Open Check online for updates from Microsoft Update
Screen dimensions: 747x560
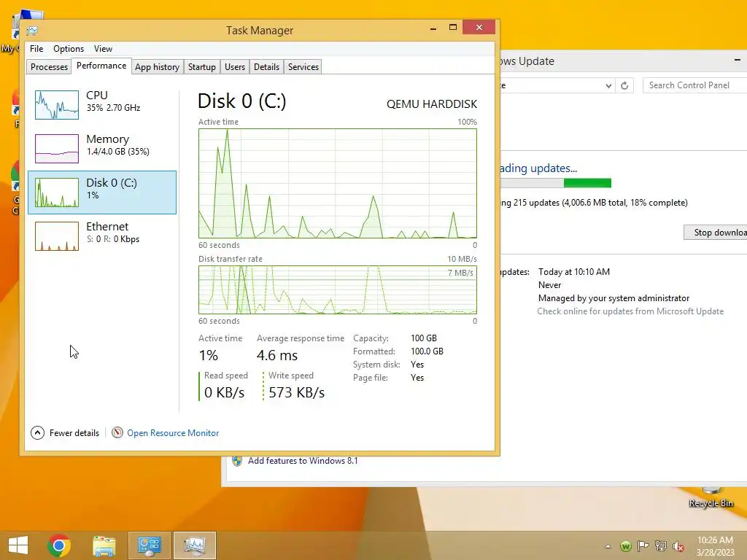(630, 311)
